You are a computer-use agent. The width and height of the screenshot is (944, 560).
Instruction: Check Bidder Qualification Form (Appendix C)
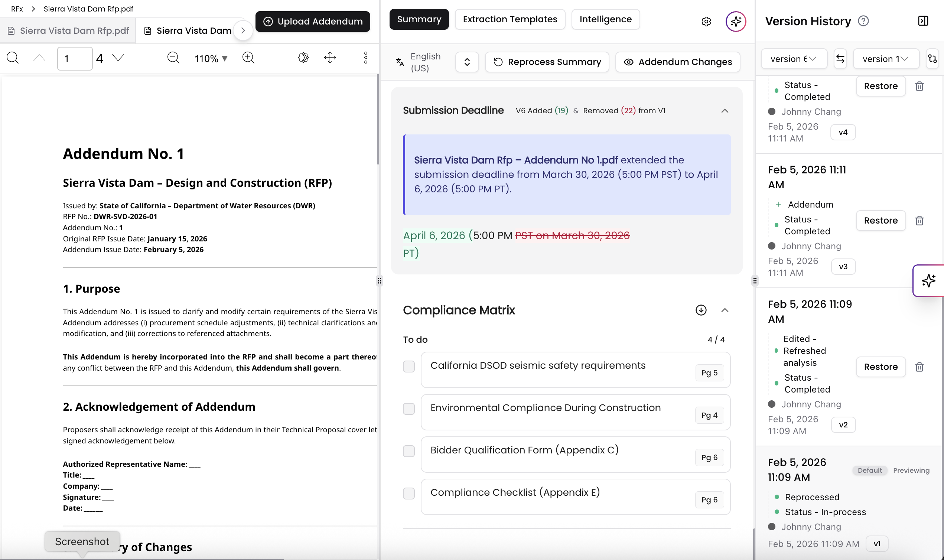click(408, 451)
